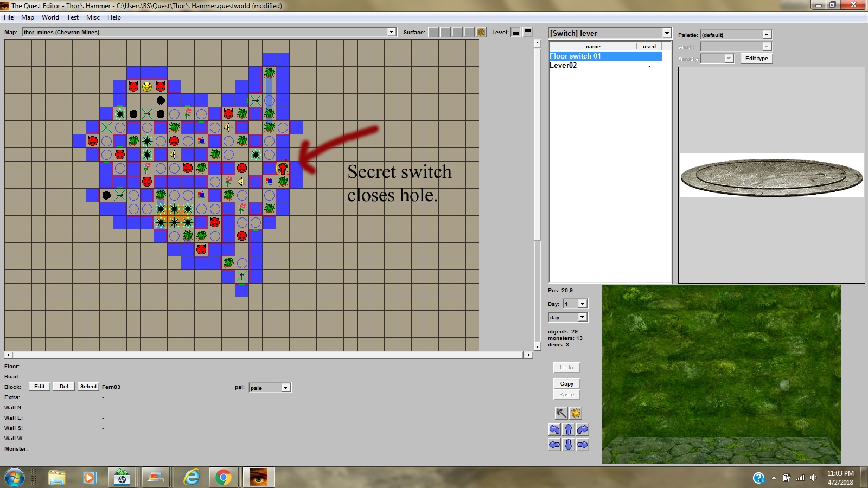The width and height of the screenshot is (868, 488).
Task: Click the axe tool icon
Action: point(561,413)
